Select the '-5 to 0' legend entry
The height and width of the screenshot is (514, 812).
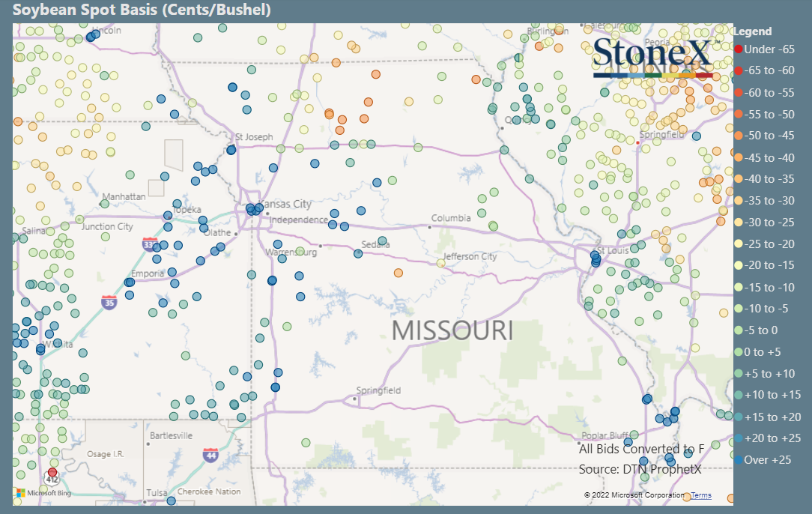click(756, 330)
